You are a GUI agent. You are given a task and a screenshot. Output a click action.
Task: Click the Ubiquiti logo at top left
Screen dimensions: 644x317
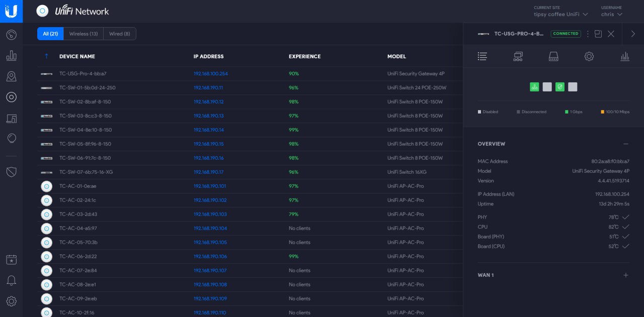pos(11,11)
